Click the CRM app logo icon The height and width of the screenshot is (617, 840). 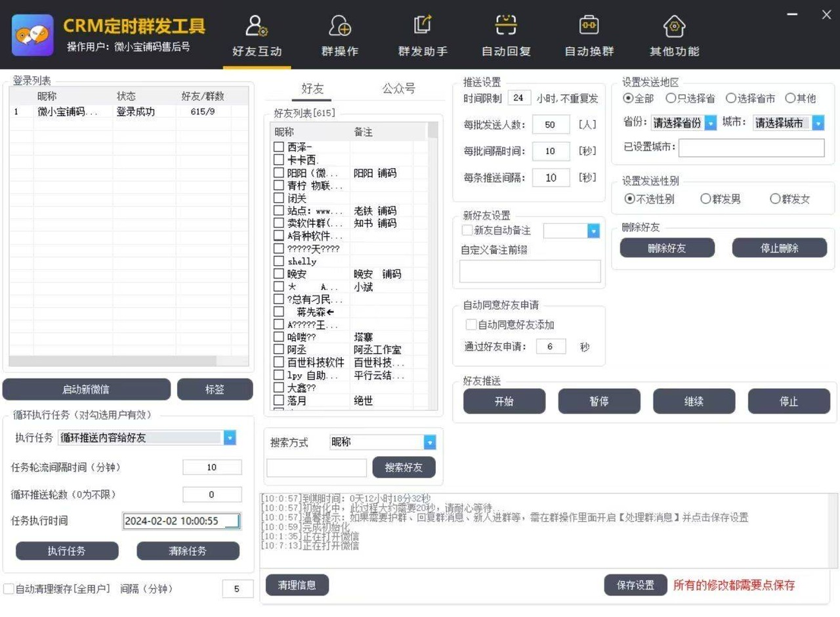tap(33, 35)
